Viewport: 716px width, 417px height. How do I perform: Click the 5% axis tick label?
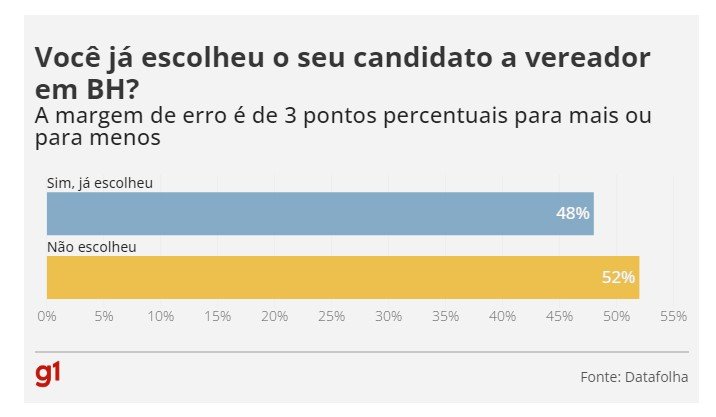pyautogui.click(x=104, y=316)
